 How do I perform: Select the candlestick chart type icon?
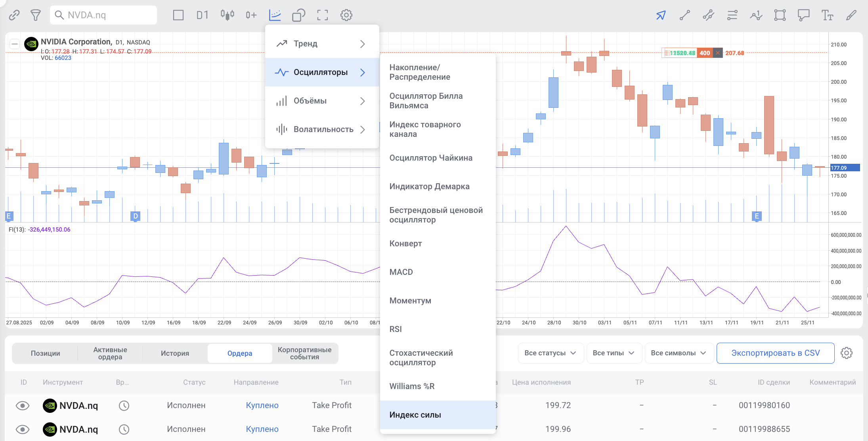pos(227,15)
